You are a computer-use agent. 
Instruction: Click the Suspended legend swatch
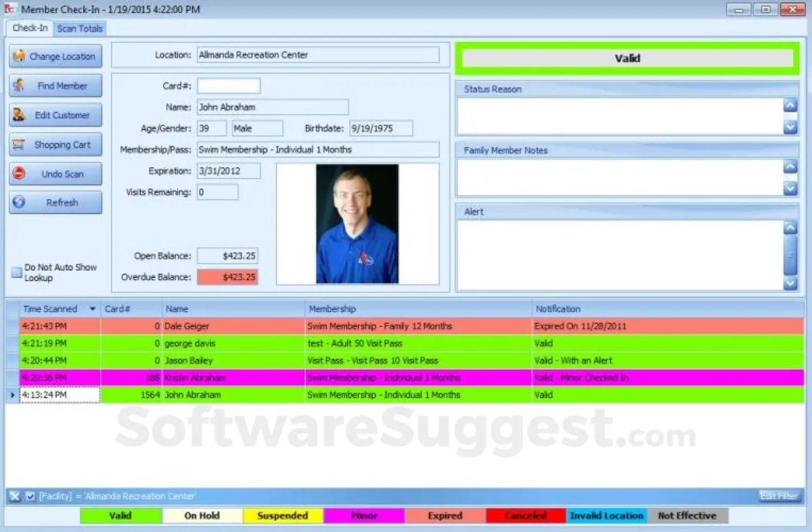pos(283,516)
